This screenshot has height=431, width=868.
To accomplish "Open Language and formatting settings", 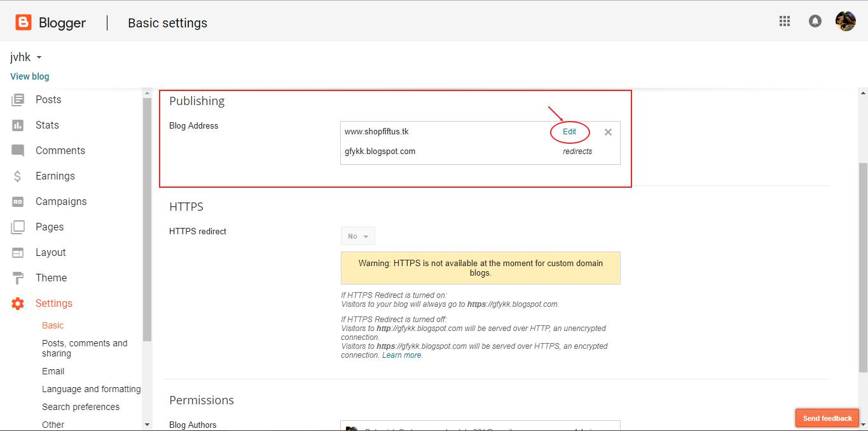I will point(92,389).
